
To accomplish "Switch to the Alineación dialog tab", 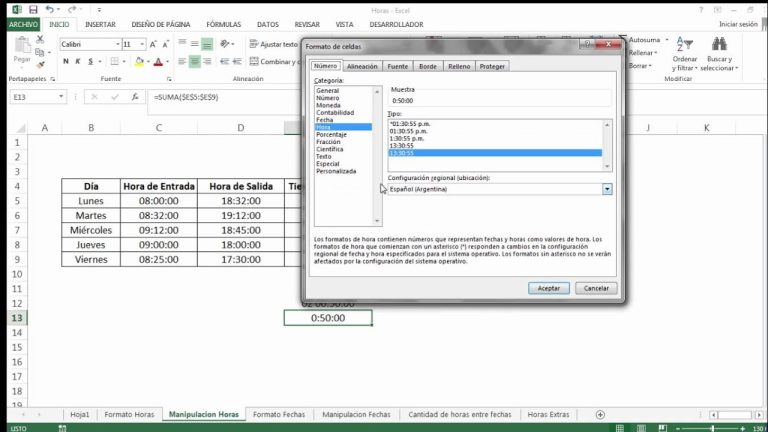I will (362, 66).
